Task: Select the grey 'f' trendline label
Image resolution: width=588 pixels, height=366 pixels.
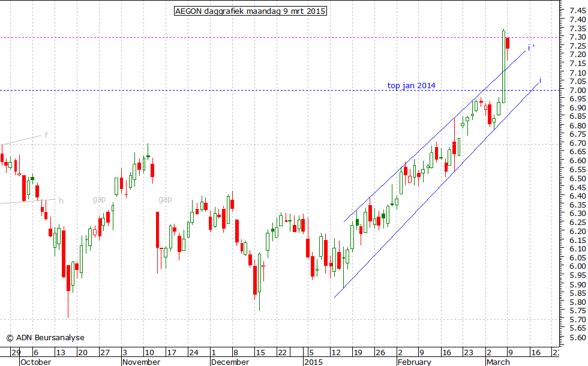Action: click(x=46, y=135)
